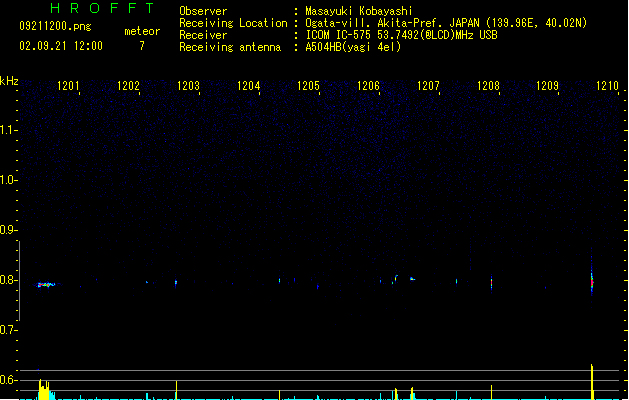Click the 1201 time axis label
629x400 pixels.
coord(68,86)
